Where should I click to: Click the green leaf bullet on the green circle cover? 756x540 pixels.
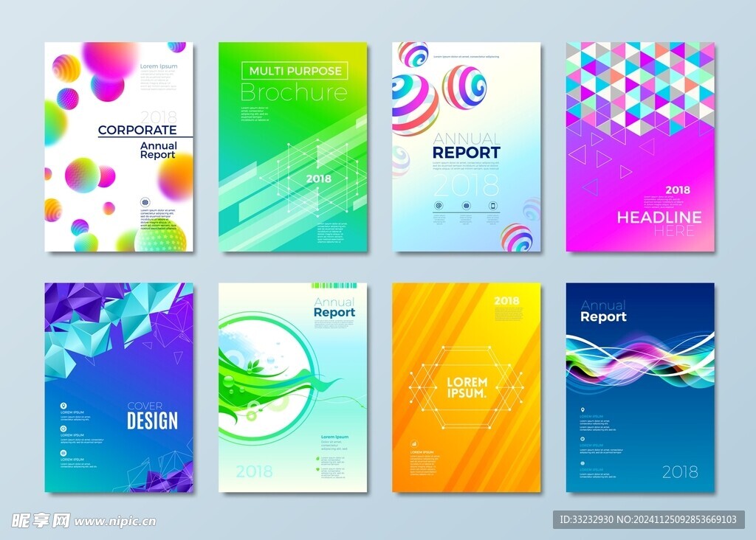[318, 458]
